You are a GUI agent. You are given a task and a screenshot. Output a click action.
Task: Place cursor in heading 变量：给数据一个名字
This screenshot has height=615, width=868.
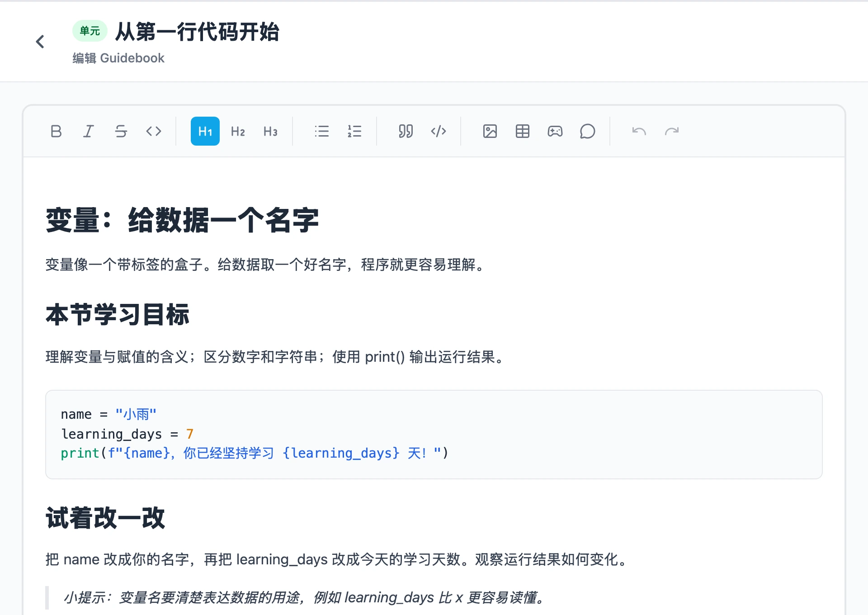(183, 220)
